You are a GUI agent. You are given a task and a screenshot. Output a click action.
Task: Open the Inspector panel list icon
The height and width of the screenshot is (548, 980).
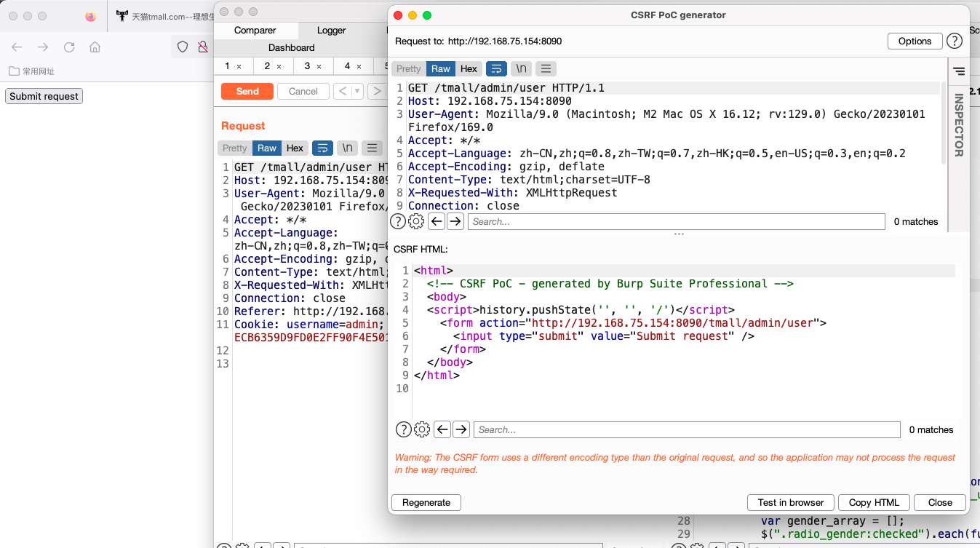(x=959, y=71)
